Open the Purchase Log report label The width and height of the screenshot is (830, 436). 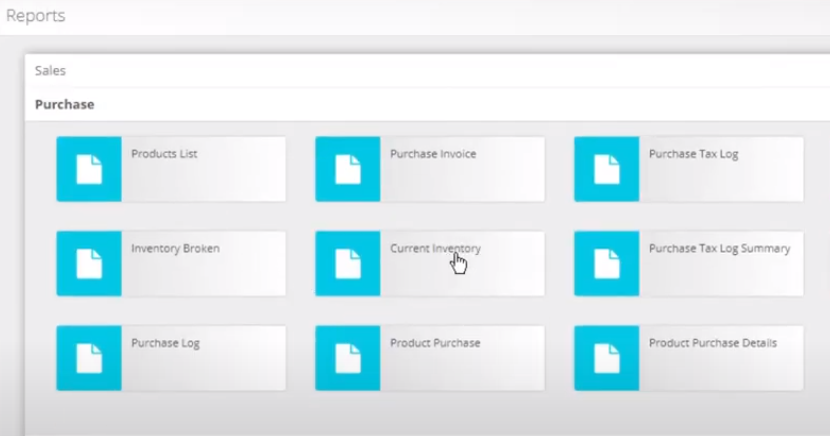pyautogui.click(x=165, y=343)
